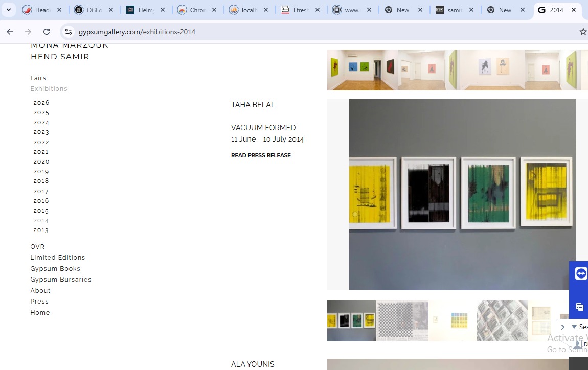
Task: Bookmark this page using the star icon
Action: 583,32
